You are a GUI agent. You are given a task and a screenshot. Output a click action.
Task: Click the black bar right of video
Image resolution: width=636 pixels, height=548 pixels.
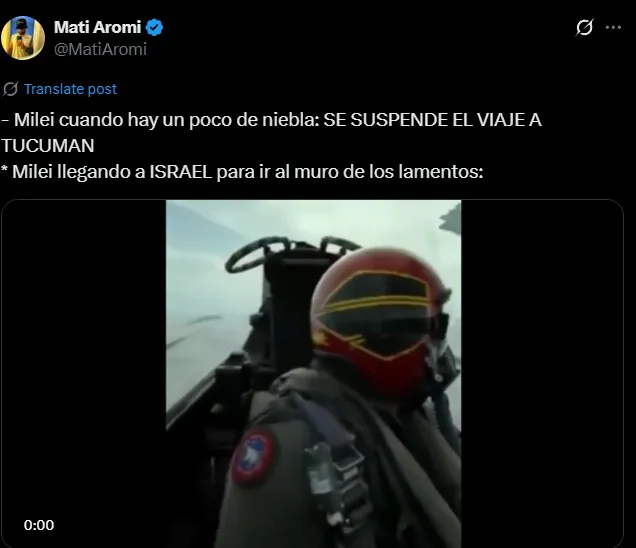pyautogui.click(x=542, y=374)
